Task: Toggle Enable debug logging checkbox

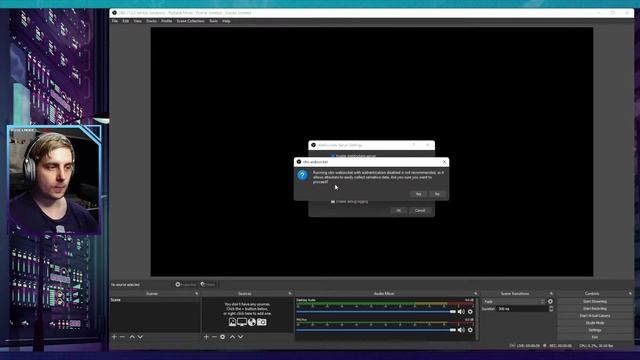Action: 333,202
